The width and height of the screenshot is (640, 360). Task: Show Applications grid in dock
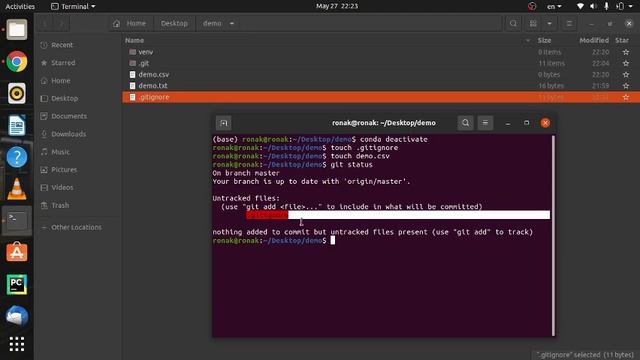tap(17, 344)
